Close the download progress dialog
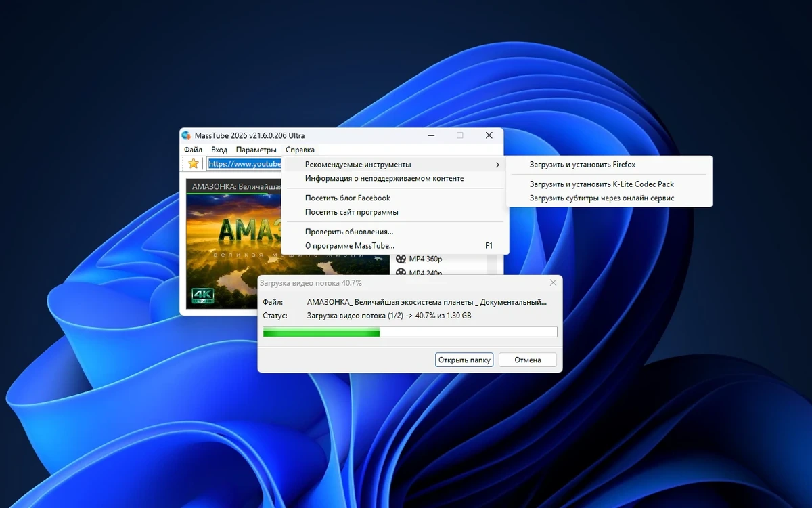The height and width of the screenshot is (508, 812). coord(553,282)
